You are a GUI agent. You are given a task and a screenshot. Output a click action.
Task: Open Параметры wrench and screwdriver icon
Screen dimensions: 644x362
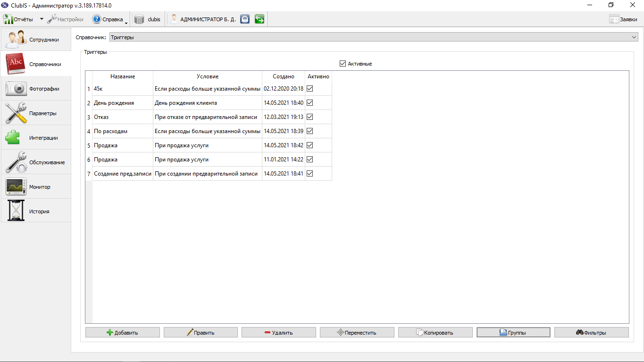click(x=16, y=113)
